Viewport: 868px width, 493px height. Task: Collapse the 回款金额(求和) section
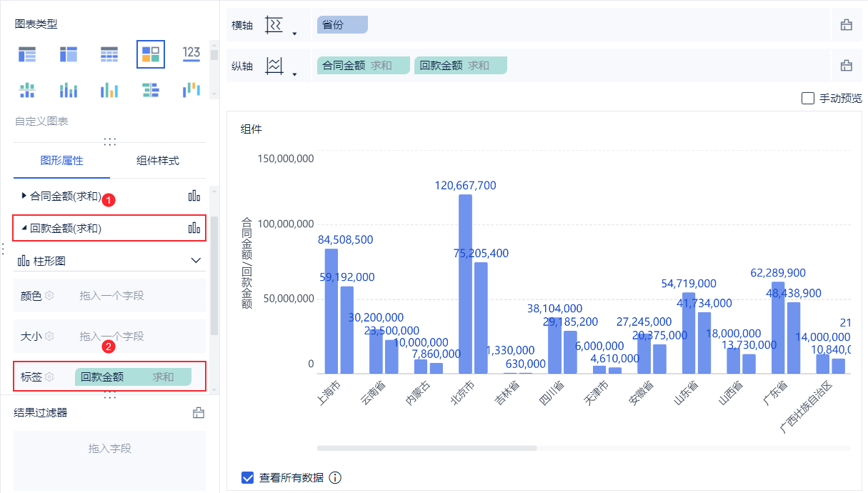(x=24, y=228)
